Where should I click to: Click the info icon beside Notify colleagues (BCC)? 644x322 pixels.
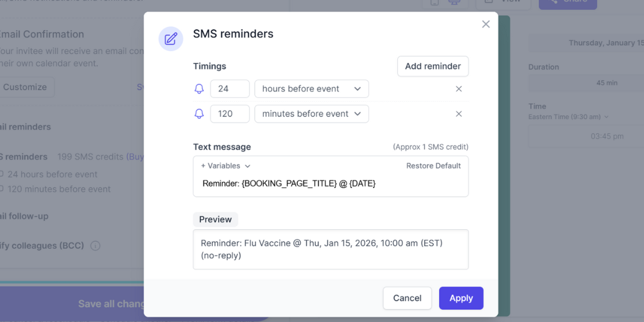(x=95, y=246)
